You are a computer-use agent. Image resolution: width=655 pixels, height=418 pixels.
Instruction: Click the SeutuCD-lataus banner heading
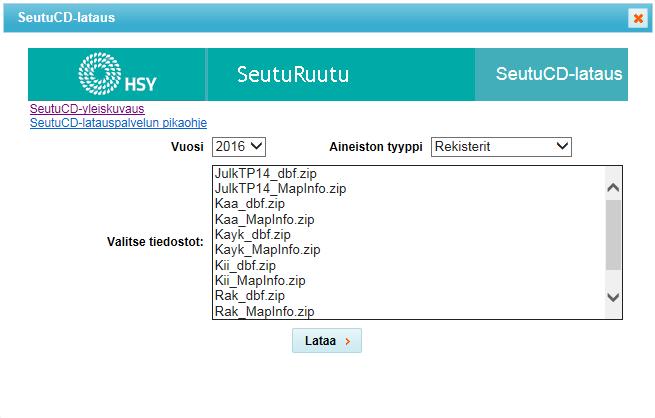click(x=559, y=74)
